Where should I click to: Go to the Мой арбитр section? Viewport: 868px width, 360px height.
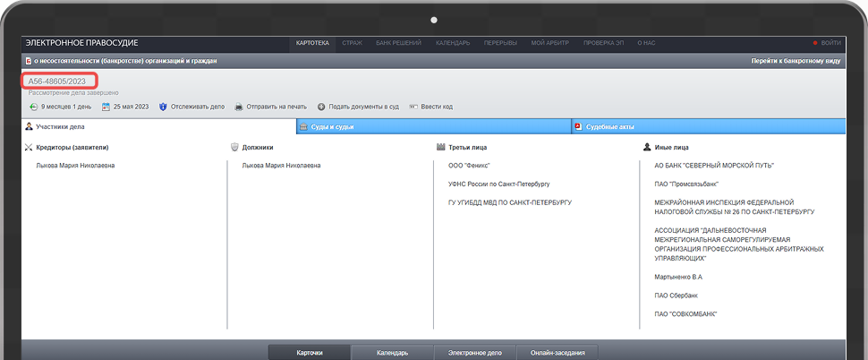click(549, 43)
